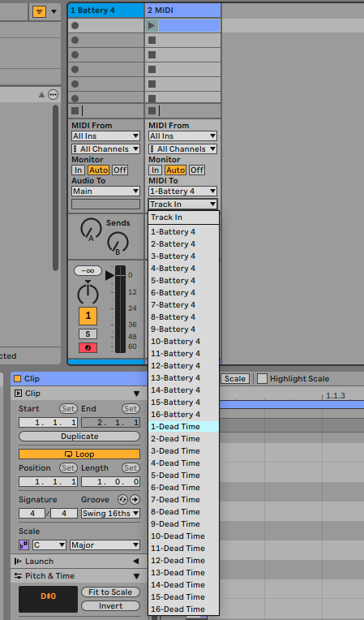This screenshot has width=364, height=620.
Task: Set the MIDI track monitor to Off
Action: click(197, 170)
